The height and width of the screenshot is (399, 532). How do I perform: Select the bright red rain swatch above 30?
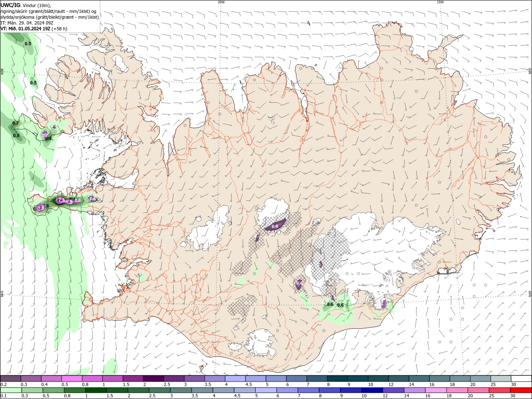[521, 390]
